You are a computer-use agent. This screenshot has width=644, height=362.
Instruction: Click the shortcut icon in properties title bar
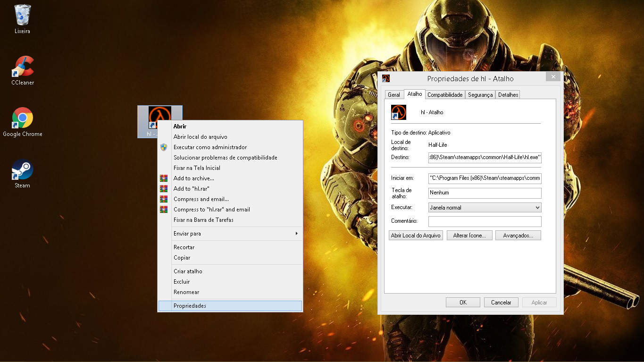[x=386, y=78]
